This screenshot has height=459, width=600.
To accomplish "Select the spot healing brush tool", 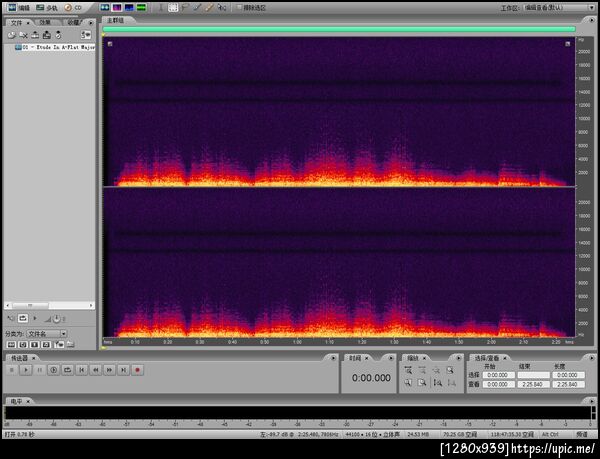I will point(209,7).
